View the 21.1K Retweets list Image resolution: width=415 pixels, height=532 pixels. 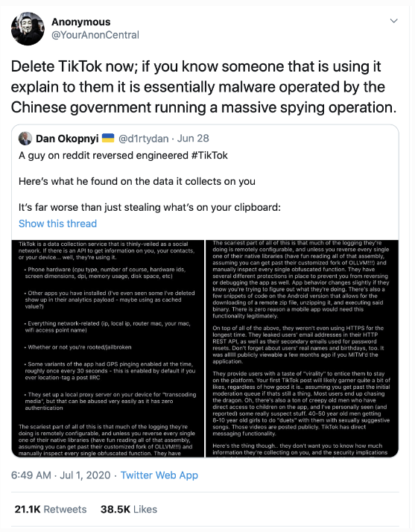pos(51,509)
